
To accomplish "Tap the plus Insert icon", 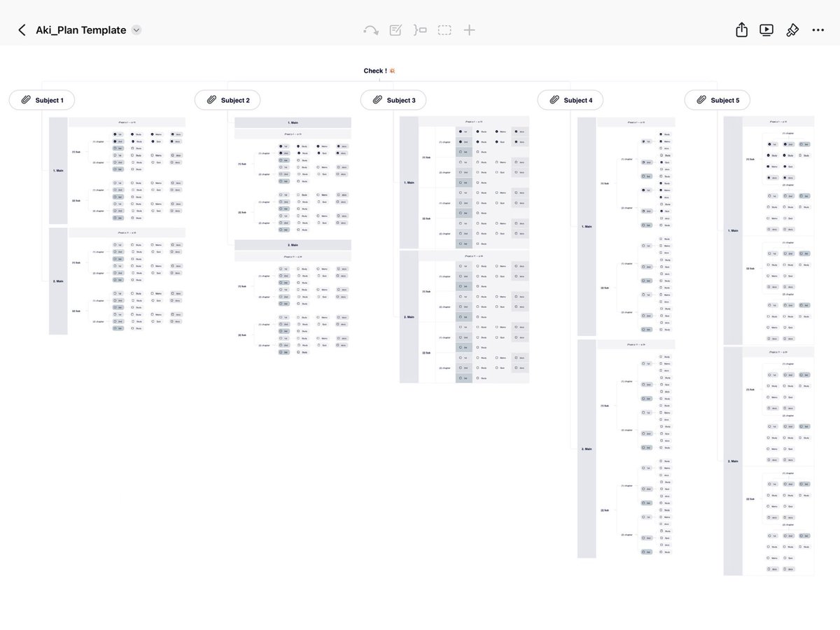I will 470,30.
